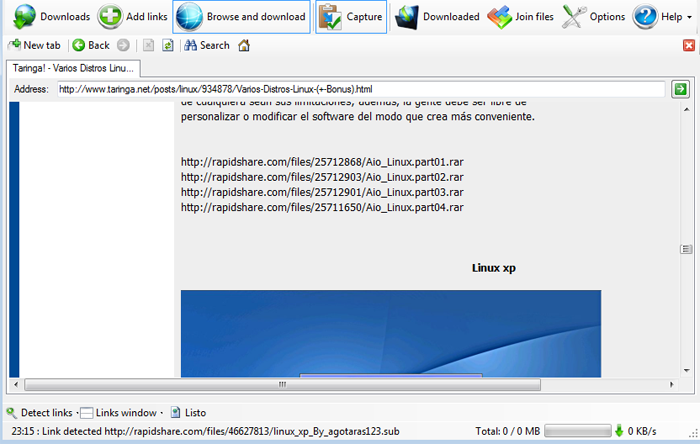Click the Aio_Linux.part01.rar link
Viewport: 700px width, 444px height.
point(322,162)
